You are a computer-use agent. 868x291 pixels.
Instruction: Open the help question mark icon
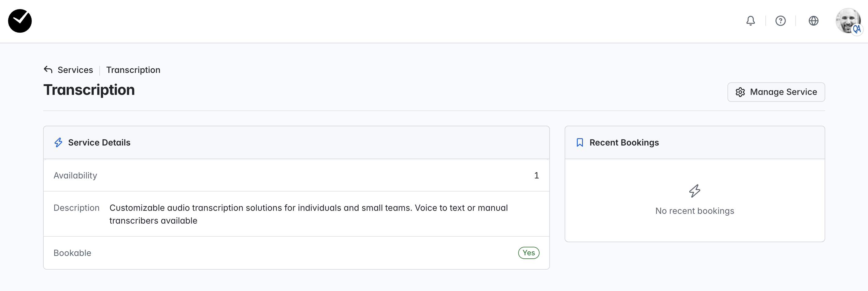click(x=780, y=21)
